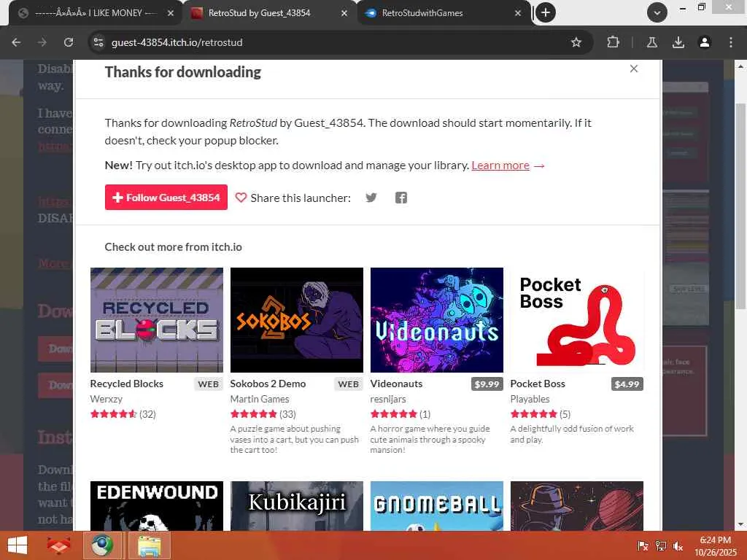This screenshot has height=560, width=747.
Task: Click the $4.99 price tag on Pocket Boss
Action: point(627,384)
